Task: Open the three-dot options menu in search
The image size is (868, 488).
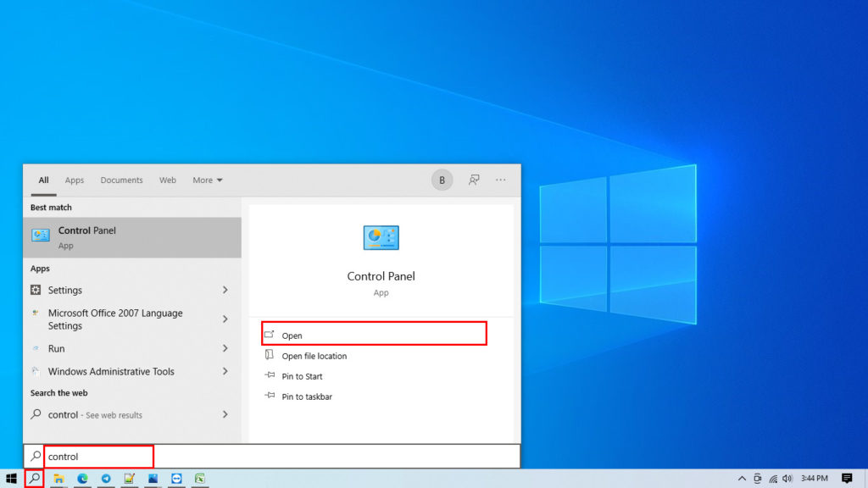Action: (500, 180)
